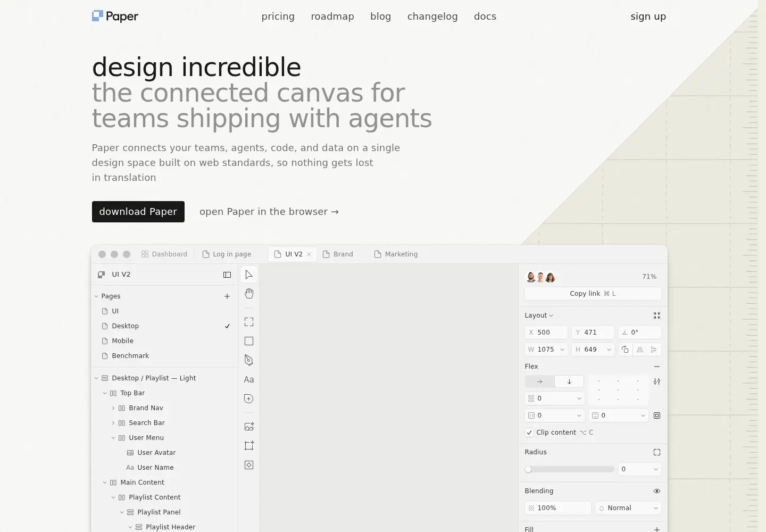Viewport: 766px width, 532px height.
Task: Collapse the Top Bar layer chevron
Action: pos(105,393)
